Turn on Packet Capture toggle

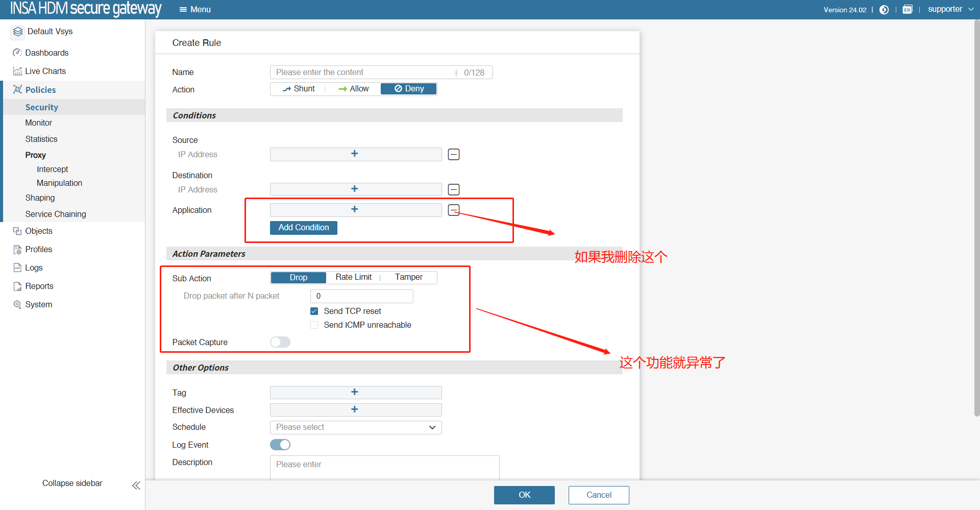(x=280, y=342)
